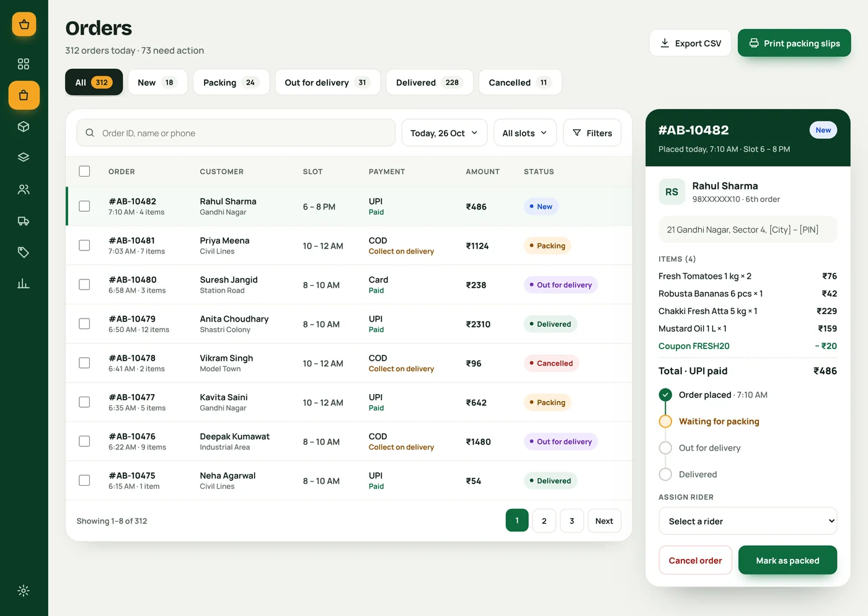Click the Order ID, name or phone search field
The width and height of the screenshot is (868, 616).
236,133
